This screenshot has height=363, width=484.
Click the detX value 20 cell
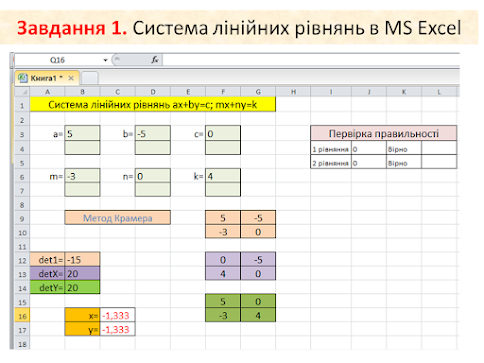point(82,274)
